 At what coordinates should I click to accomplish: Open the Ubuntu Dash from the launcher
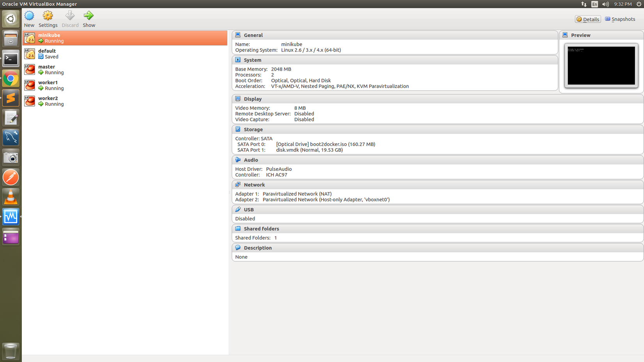(x=11, y=19)
